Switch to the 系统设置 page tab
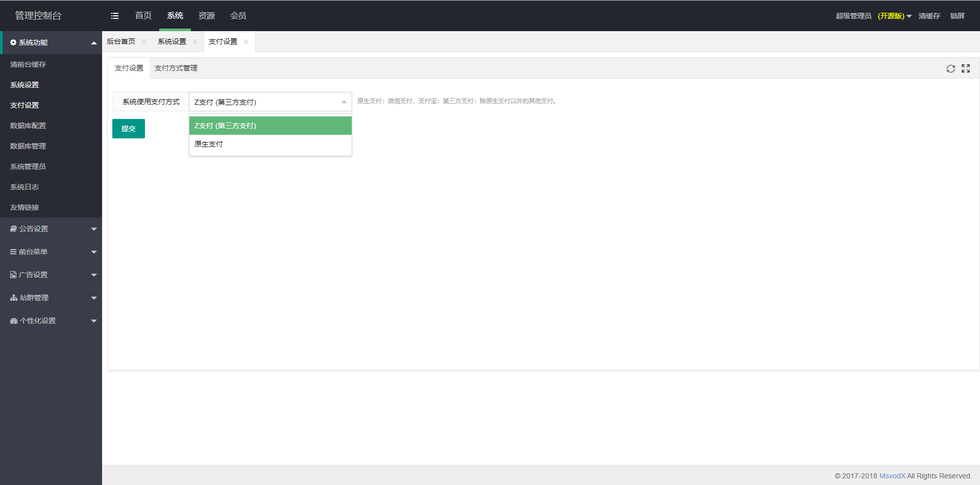Viewport: 980px width, 485px height. [x=172, y=42]
